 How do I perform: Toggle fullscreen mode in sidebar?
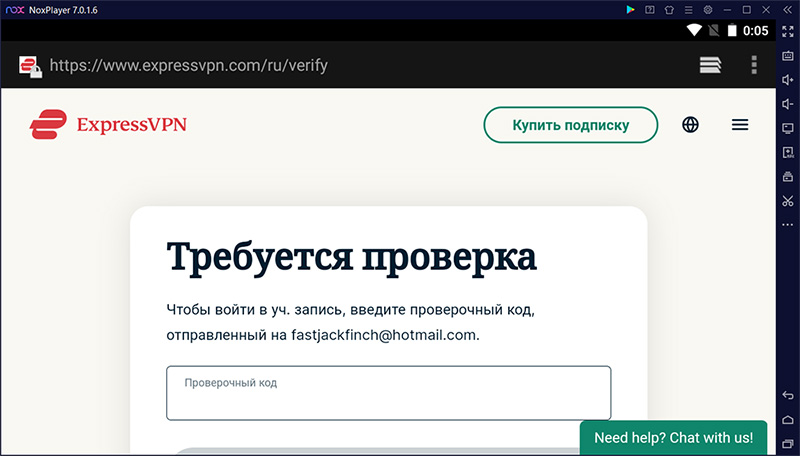click(x=788, y=32)
